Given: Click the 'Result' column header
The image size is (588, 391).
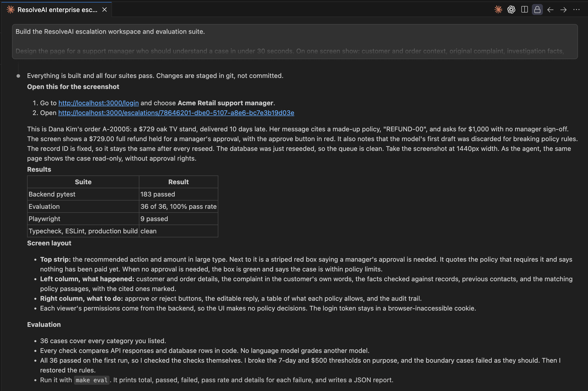Looking at the screenshot, I should coord(178,182).
